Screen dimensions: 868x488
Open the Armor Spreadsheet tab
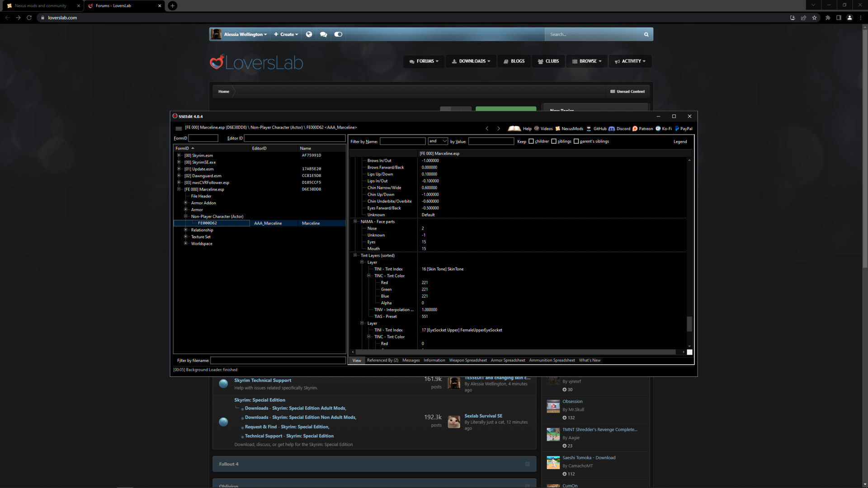[508, 361]
